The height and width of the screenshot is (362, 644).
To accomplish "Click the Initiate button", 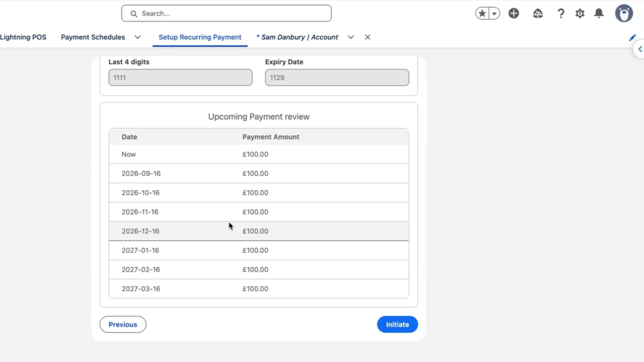I will click(x=397, y=324).
